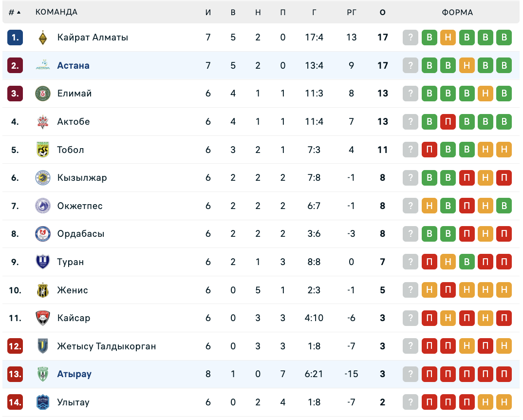
Task: Click the Кайсар wolf crest icon
Action: 43,318
